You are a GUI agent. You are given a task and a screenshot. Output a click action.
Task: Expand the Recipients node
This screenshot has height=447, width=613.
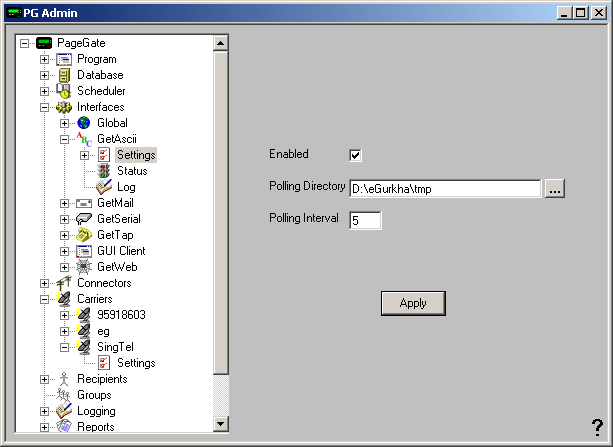point(44,379)
